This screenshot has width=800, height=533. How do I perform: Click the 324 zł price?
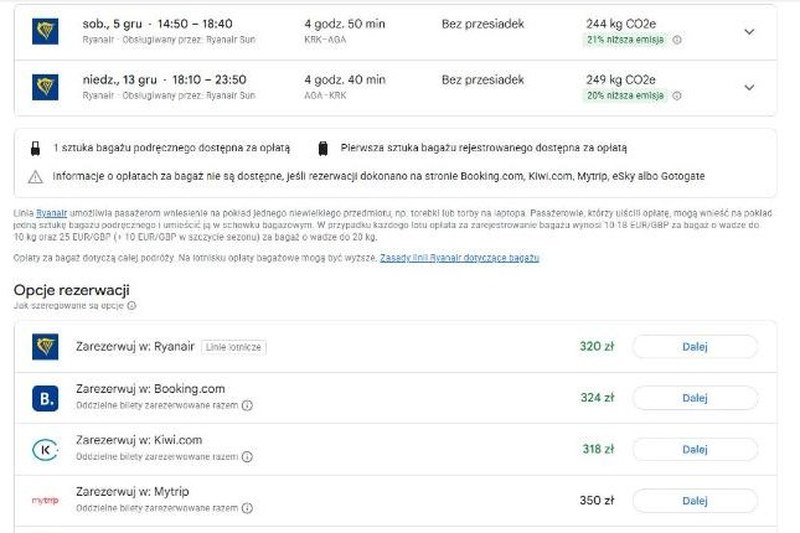click(x=597, y=397)
